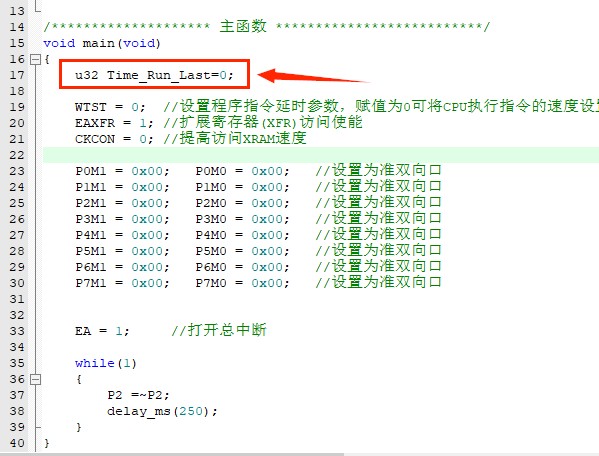Screen dimensions: 599x456
Task: Click the '//提高访问XRAM速度' comment
Action: point(235,138)
